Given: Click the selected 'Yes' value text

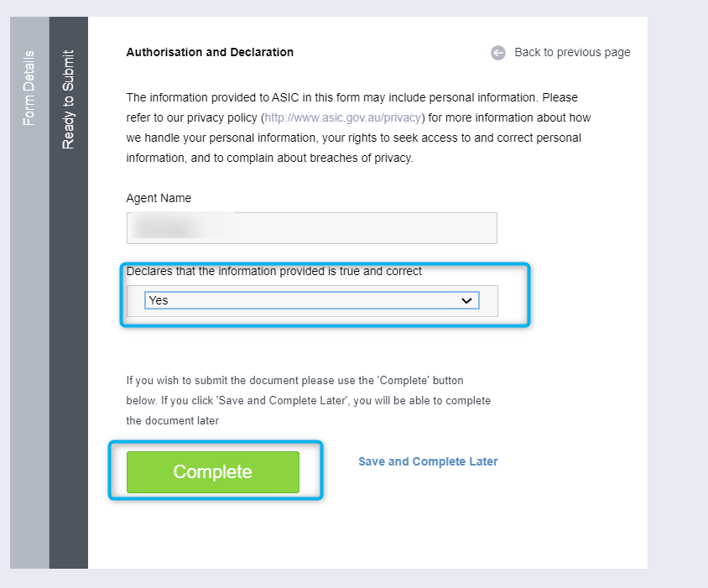Looking at the screenshot, I should (x=159, y=300).
